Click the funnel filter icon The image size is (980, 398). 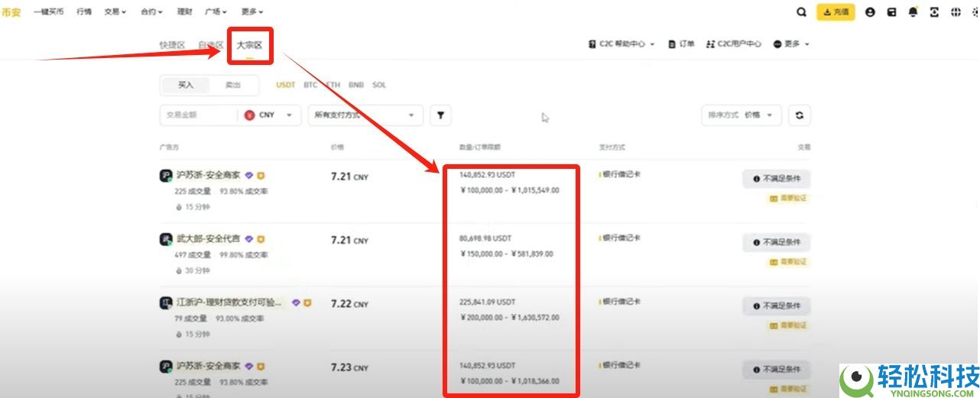pos(440,115)
